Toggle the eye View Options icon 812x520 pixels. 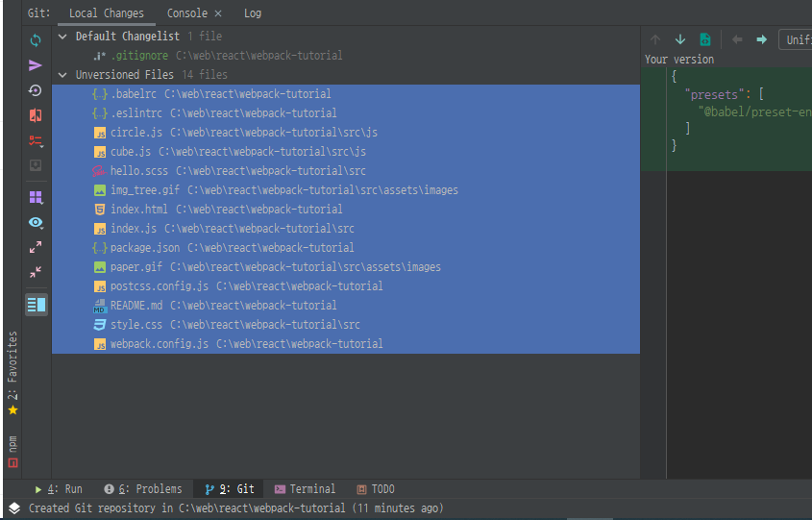36,222
